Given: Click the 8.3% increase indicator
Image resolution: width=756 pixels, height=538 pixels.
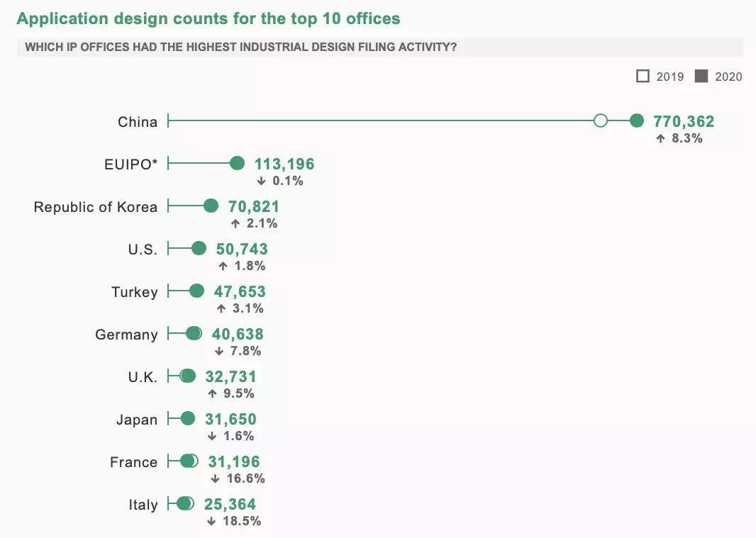Looking at the screenshot, I should click(x=679, y=138).
